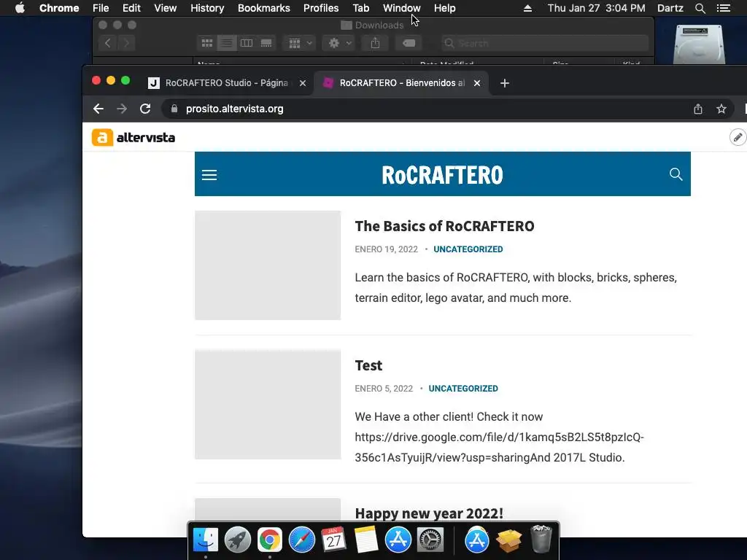Open the File menu

point(101,8)
